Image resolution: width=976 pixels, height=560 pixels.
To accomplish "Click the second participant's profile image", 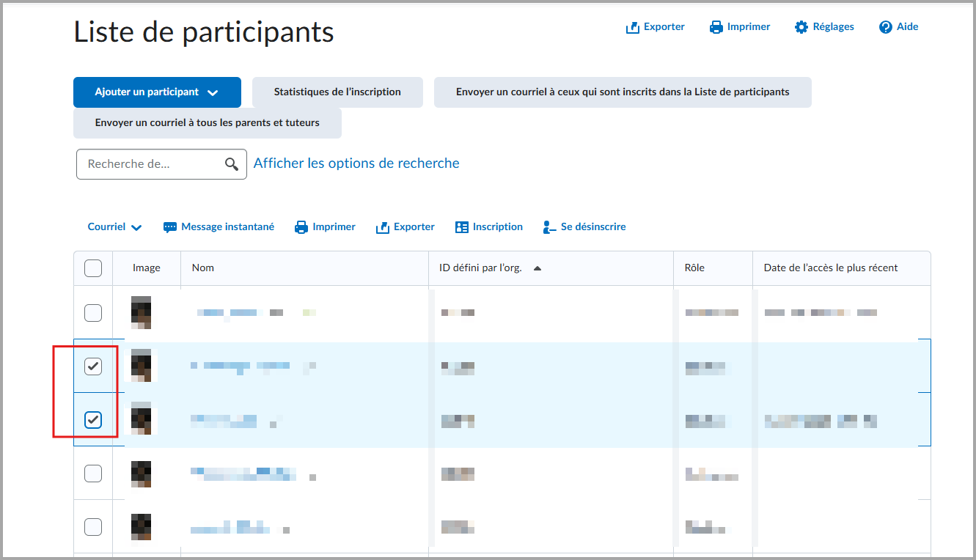I will 142,366.
